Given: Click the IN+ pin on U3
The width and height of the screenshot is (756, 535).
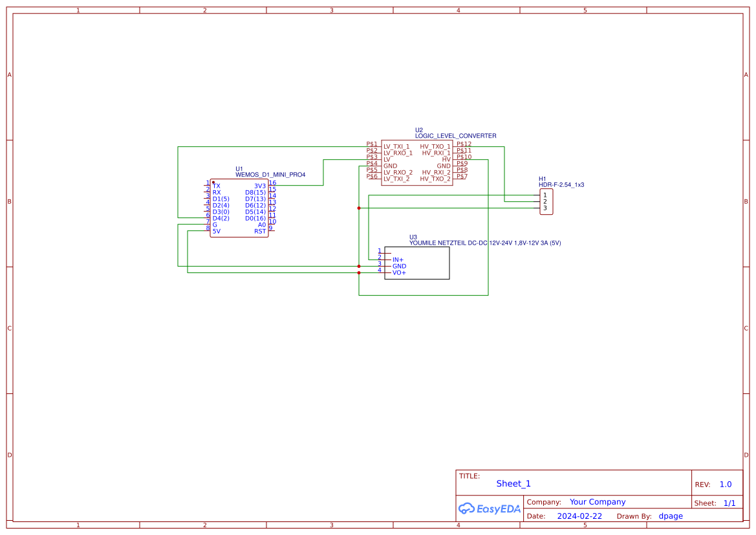Looking at the screenshot, I should (398, 259).
